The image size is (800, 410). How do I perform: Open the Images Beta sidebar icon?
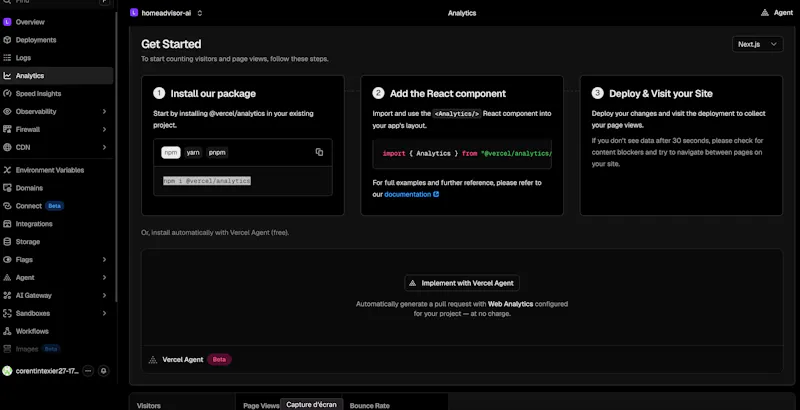[7, 349]
